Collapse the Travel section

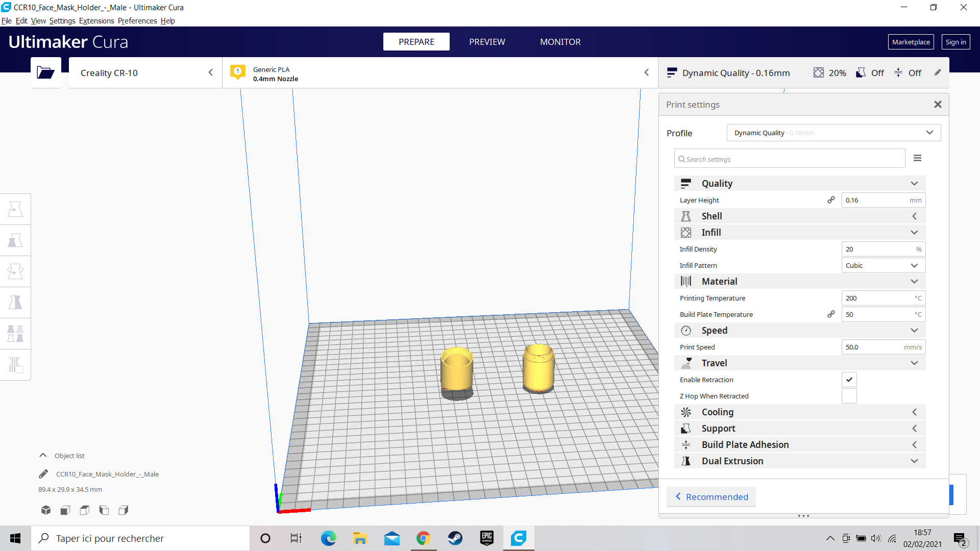(x=800, y=363)
